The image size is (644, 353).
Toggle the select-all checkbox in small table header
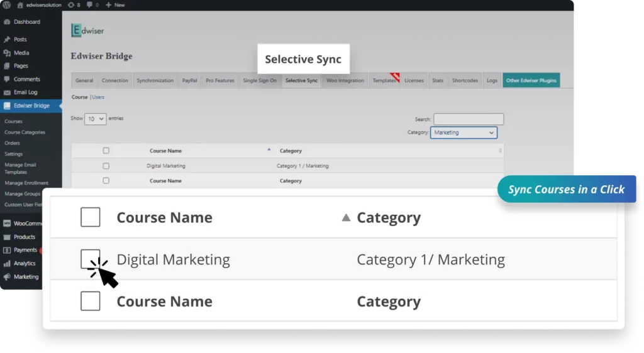click(106, 151)
